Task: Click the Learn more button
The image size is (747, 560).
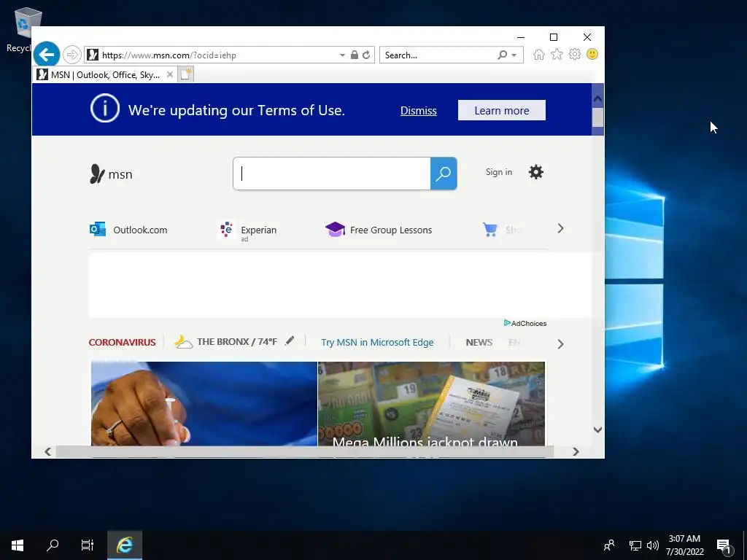Action: coord(502,111)
